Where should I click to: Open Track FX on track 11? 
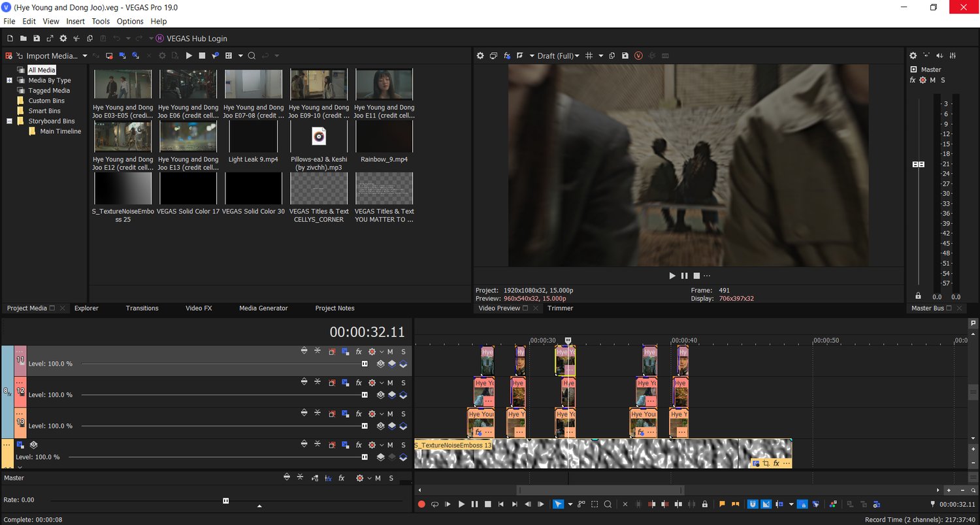(359, 351)
